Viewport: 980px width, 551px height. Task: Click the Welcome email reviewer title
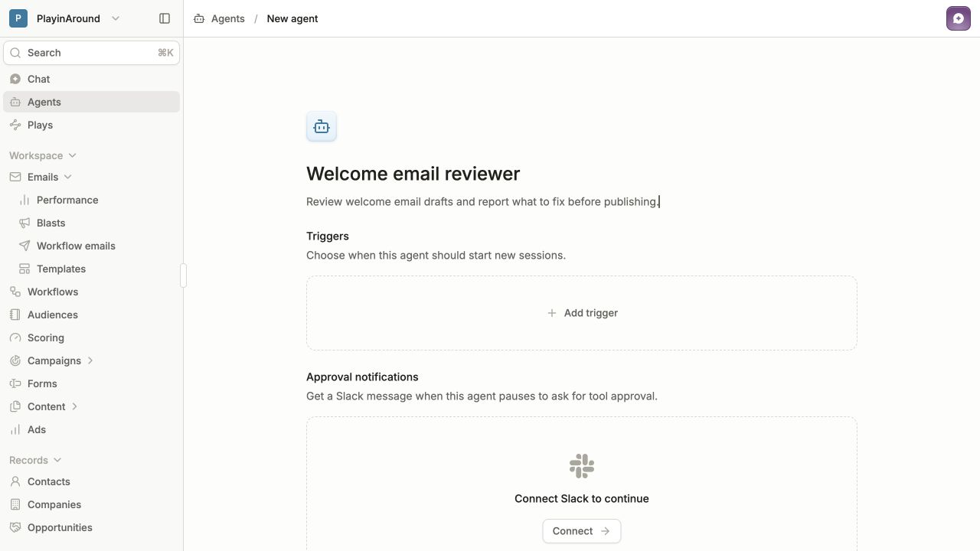[x=413, y=174]
